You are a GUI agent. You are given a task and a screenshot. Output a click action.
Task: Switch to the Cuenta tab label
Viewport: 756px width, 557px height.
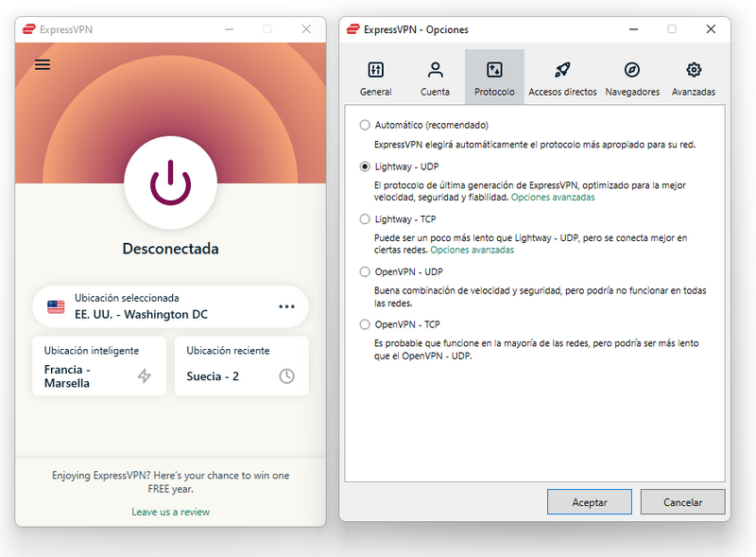(435, 92)
